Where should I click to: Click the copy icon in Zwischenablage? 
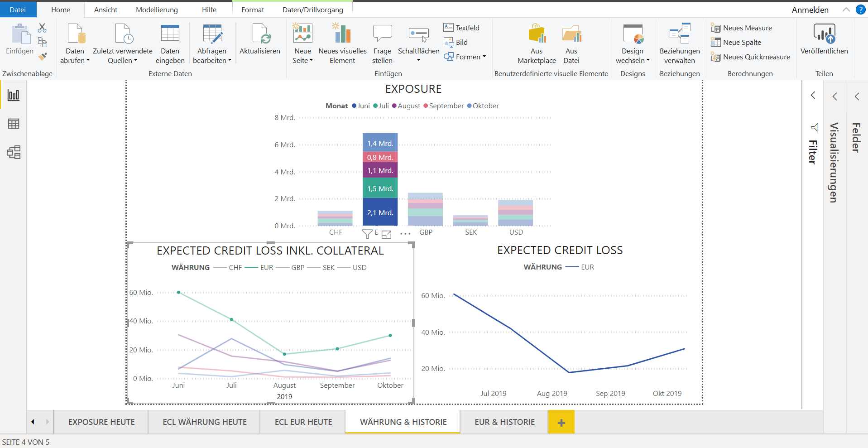43,42
